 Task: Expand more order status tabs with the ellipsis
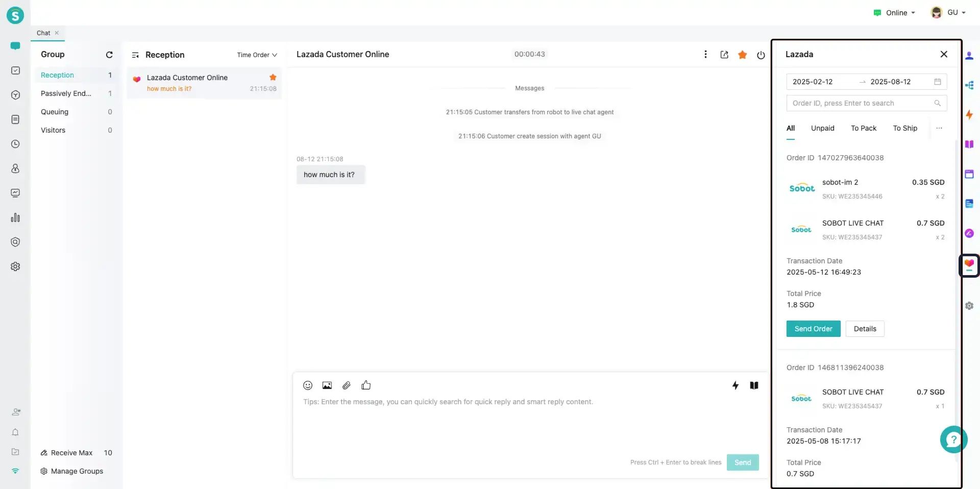939,128
